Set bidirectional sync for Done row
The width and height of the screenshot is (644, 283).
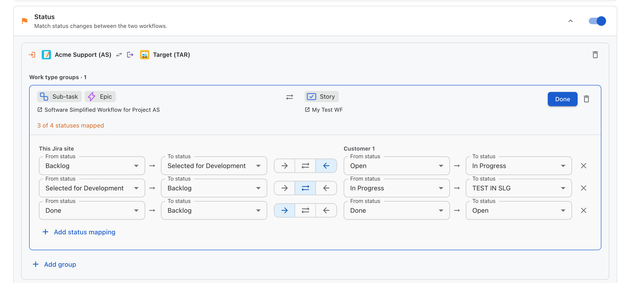305,210
